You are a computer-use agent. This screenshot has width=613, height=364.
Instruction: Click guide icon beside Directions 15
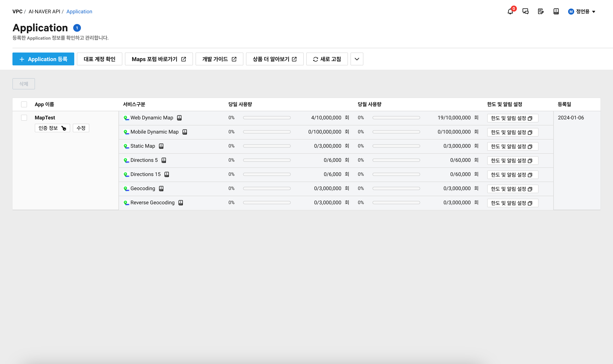click(x=167, y=174)
